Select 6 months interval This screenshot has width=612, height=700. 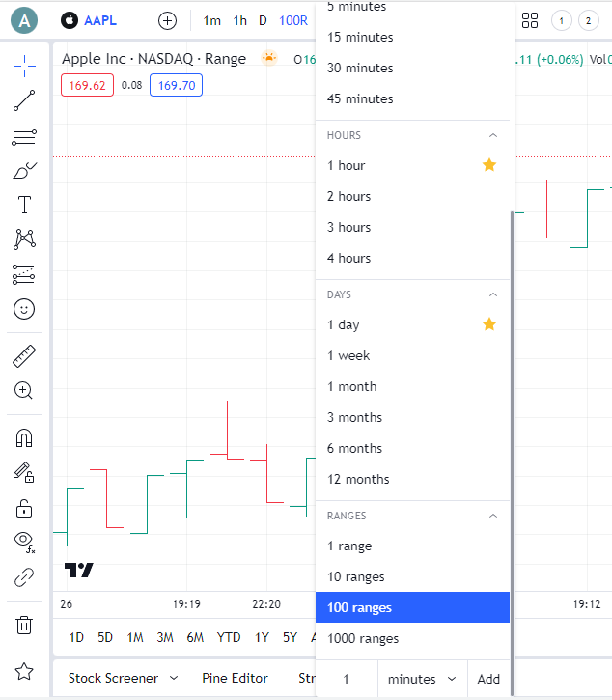coord(412,448)
